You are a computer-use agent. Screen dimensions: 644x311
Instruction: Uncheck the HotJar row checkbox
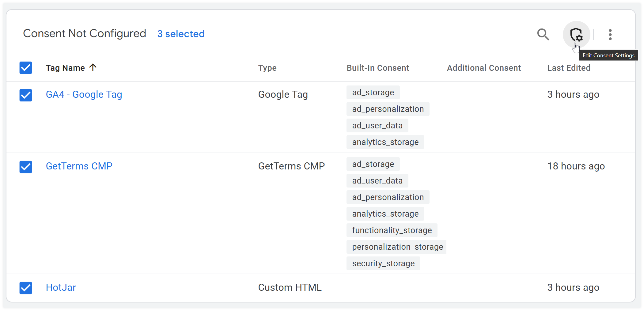coord(26,288)
